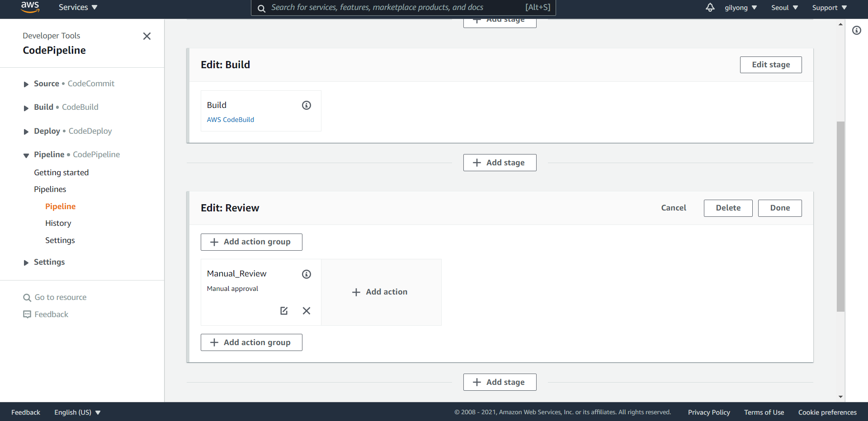Add action group below Manual_Review

click(251, 342)
